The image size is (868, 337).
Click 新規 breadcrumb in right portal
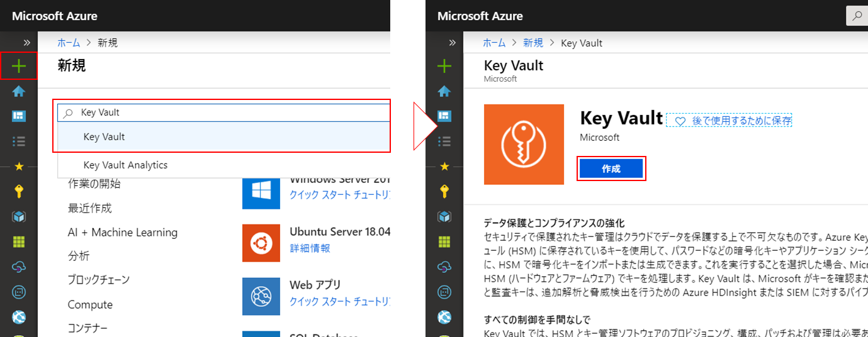(533, 43)
